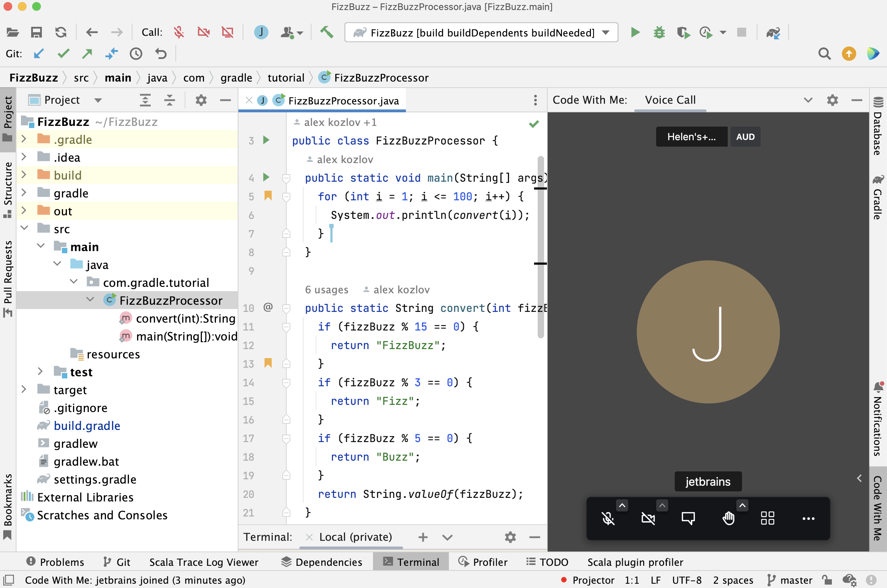Toggle read-only lock in status bar
This screenshot has width=887, height=588.
click(827, 580)
